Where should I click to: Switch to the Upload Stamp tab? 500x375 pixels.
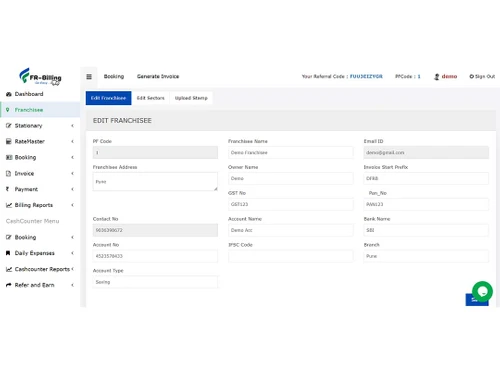(x=191, y=98)
